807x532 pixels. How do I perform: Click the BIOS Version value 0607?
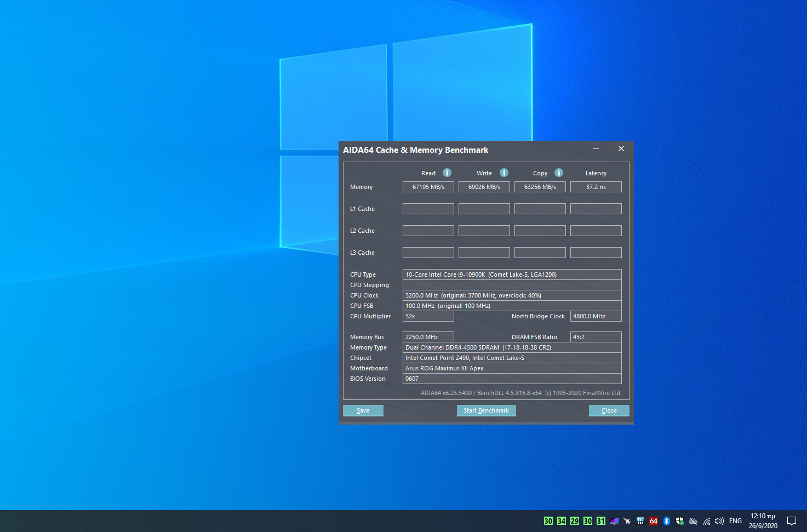[x=512, y=379]
